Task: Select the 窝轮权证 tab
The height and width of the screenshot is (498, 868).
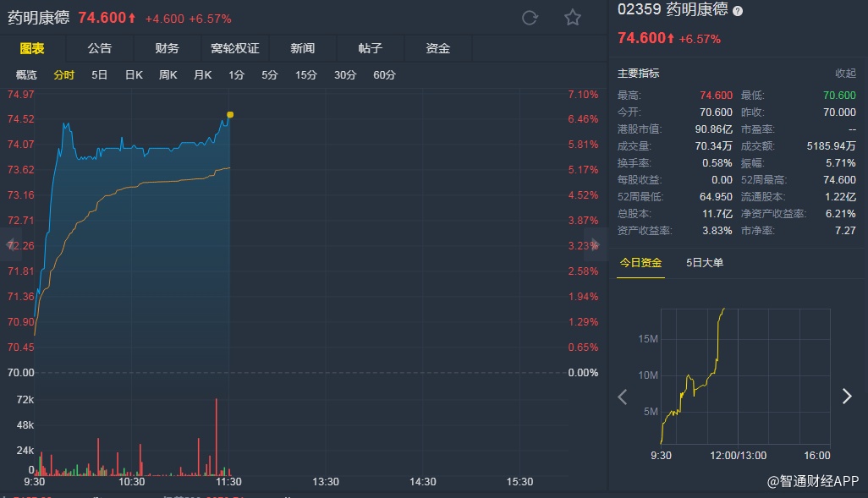Action: click(x=234, y=48)
